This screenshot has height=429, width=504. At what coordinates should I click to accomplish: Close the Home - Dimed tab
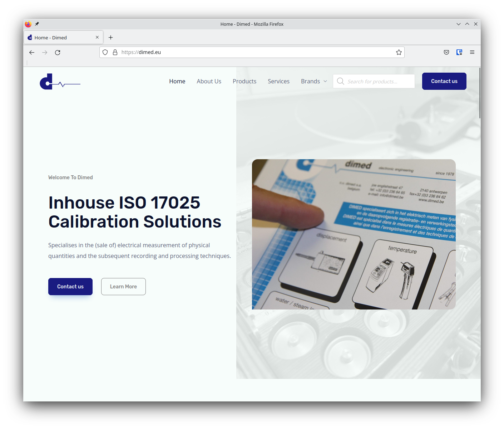coord(97,38)
